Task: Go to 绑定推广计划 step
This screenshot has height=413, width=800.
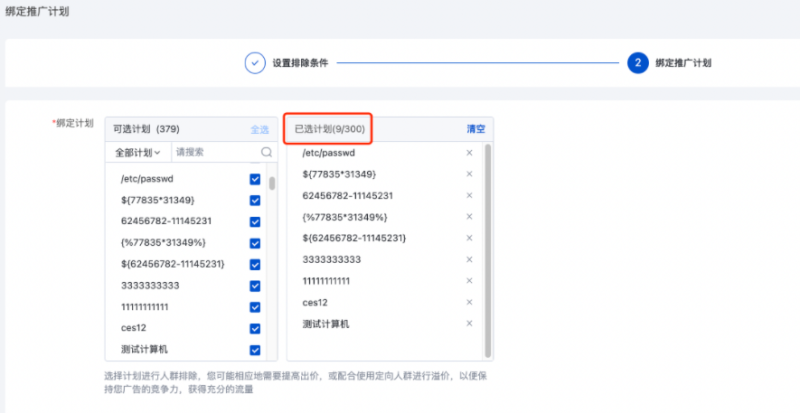Action: coord(683,63)
